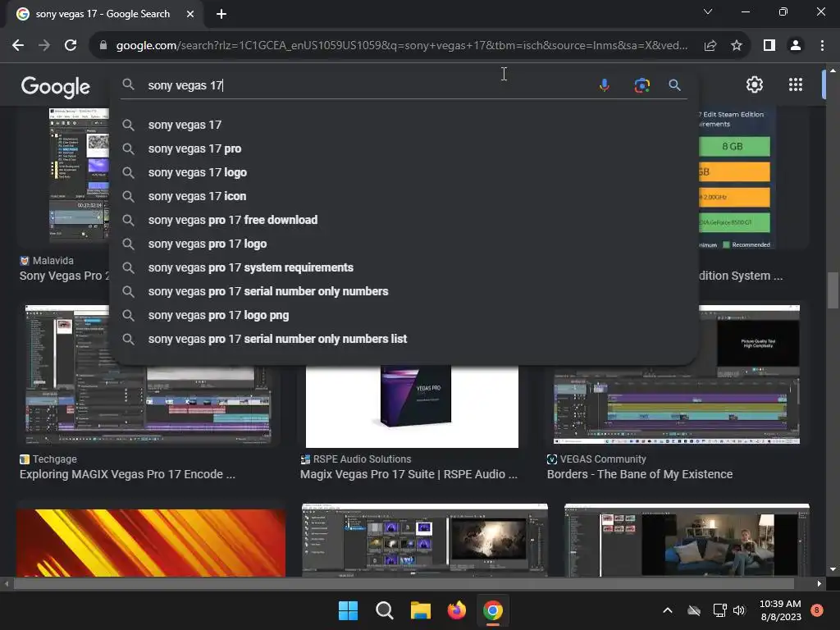Go to Google home via logo
This screenshot has height=630, width=840.
tap(55, 86)
